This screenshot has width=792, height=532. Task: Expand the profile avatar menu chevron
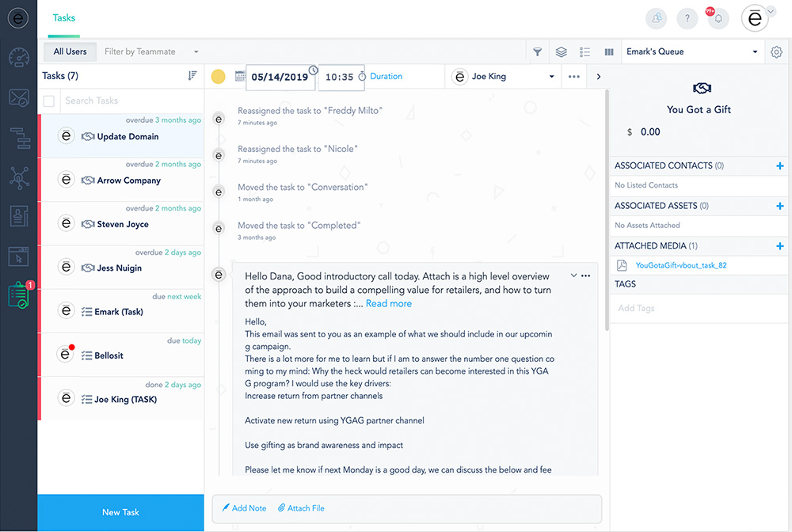click(771, 11)
